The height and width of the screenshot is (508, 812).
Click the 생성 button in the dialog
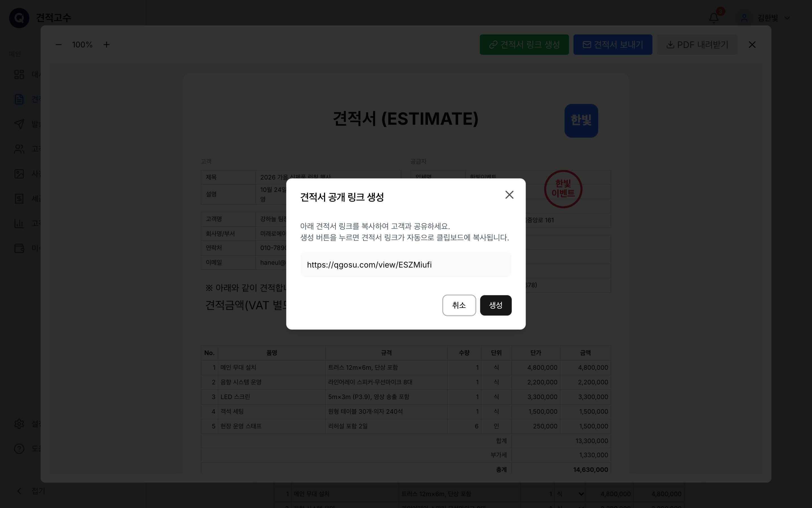pos(496,305)
